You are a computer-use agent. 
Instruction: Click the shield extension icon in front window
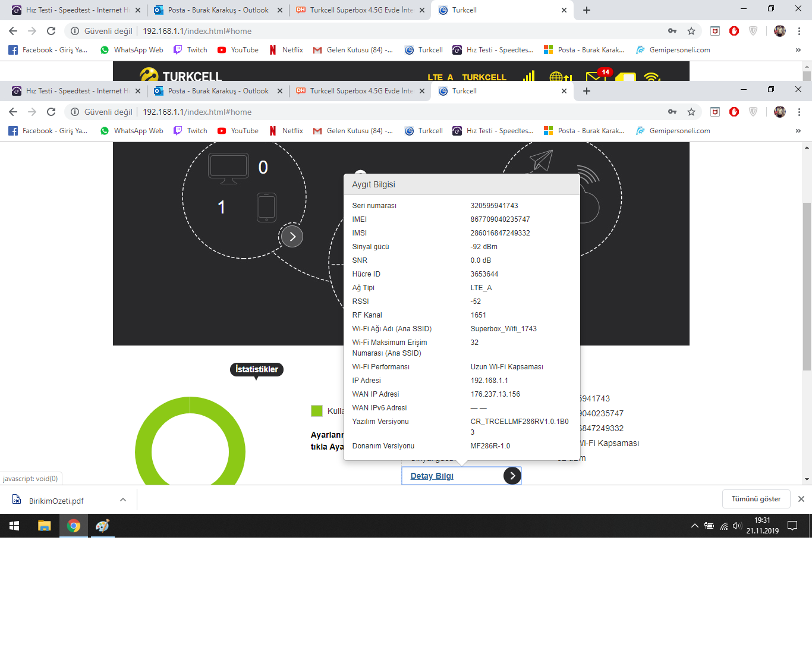click(753, 112)
